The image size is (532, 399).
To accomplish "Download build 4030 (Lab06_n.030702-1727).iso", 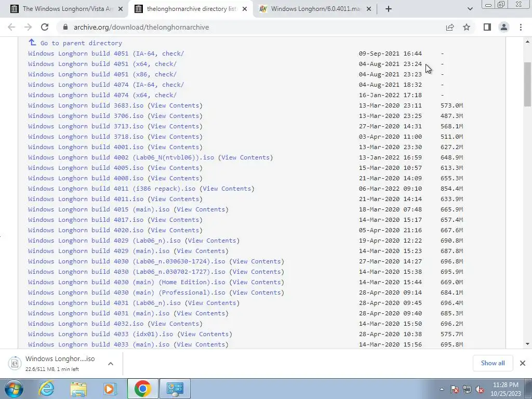I will tap(127, 272).
